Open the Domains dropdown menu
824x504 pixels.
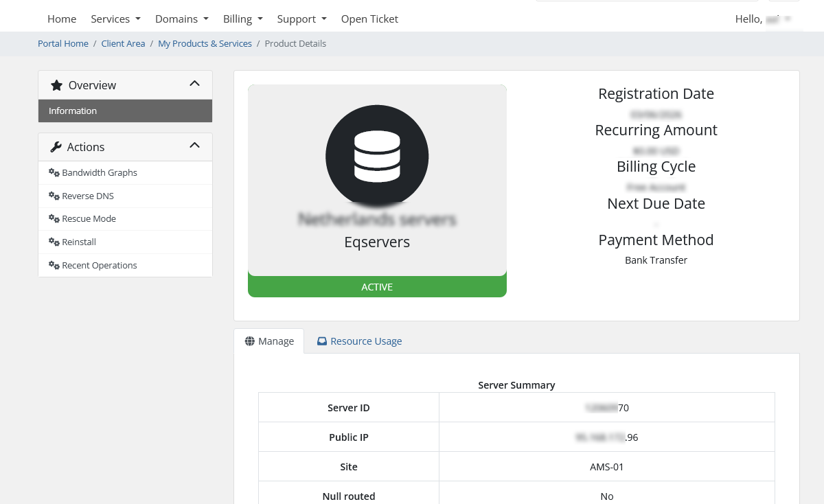coord(182,19)
